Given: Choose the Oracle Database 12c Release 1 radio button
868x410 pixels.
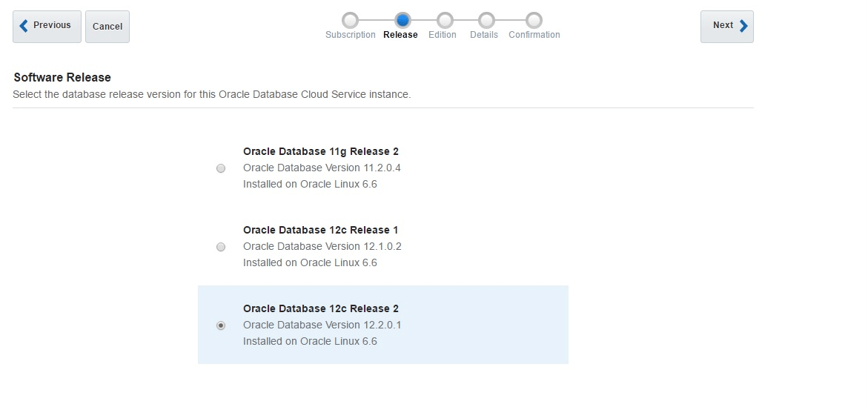Looking at the screenshot, I should 221,247.
